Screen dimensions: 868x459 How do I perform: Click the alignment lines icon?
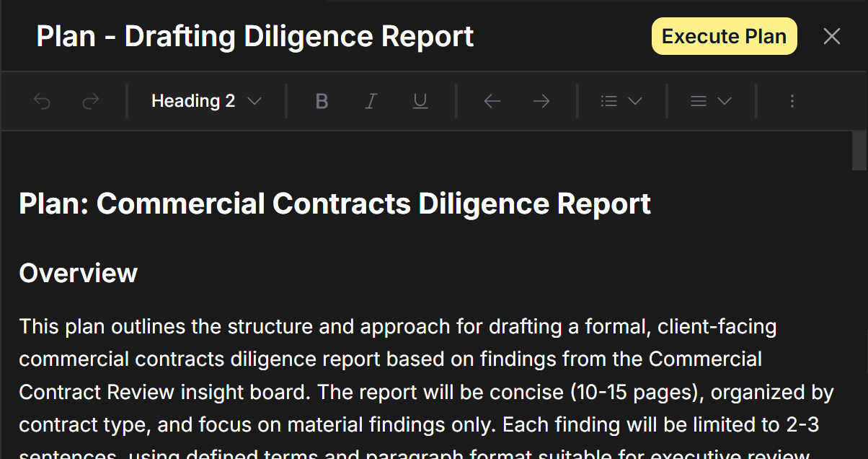pos(699,102)
